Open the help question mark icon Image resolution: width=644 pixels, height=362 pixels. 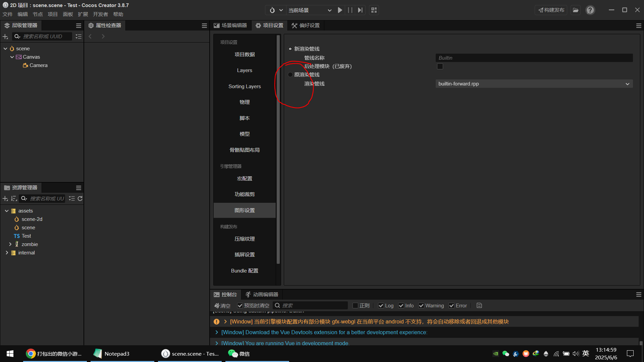pos(590,10)
